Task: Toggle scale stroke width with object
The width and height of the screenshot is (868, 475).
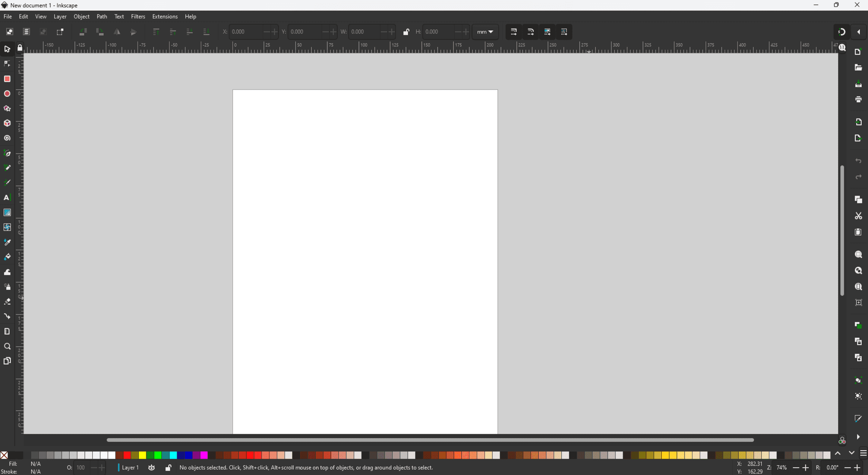Action: pyautogui.click(x=514, y=32)
